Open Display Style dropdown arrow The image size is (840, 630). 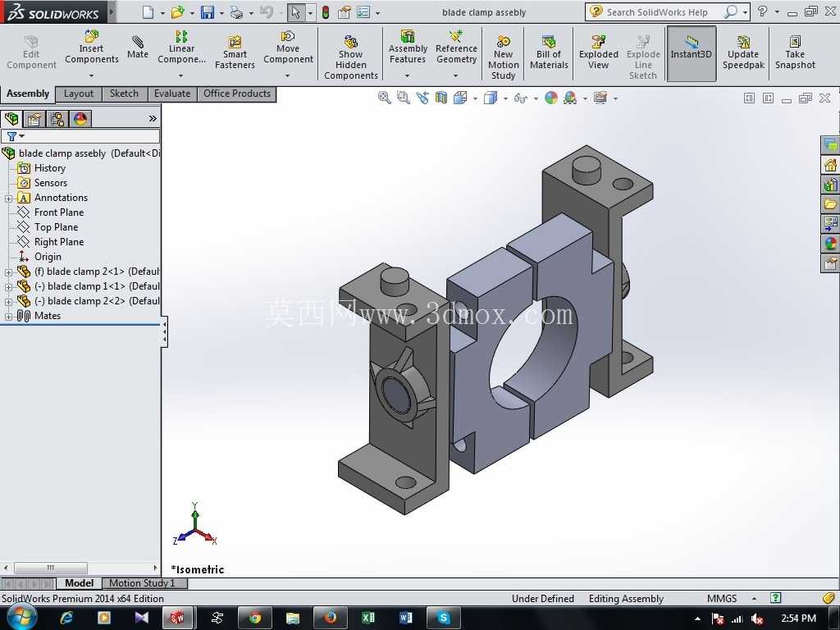point(505,98)
